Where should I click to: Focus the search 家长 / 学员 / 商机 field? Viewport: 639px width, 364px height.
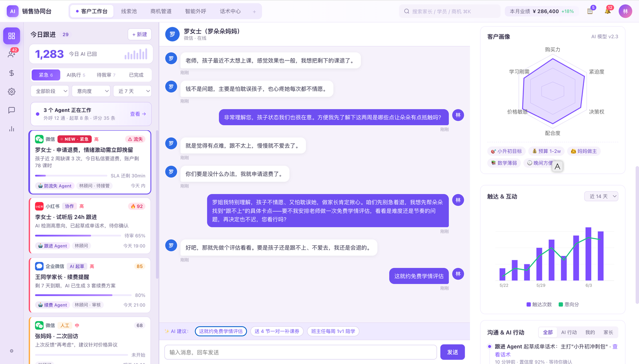[x=450, y=11]
